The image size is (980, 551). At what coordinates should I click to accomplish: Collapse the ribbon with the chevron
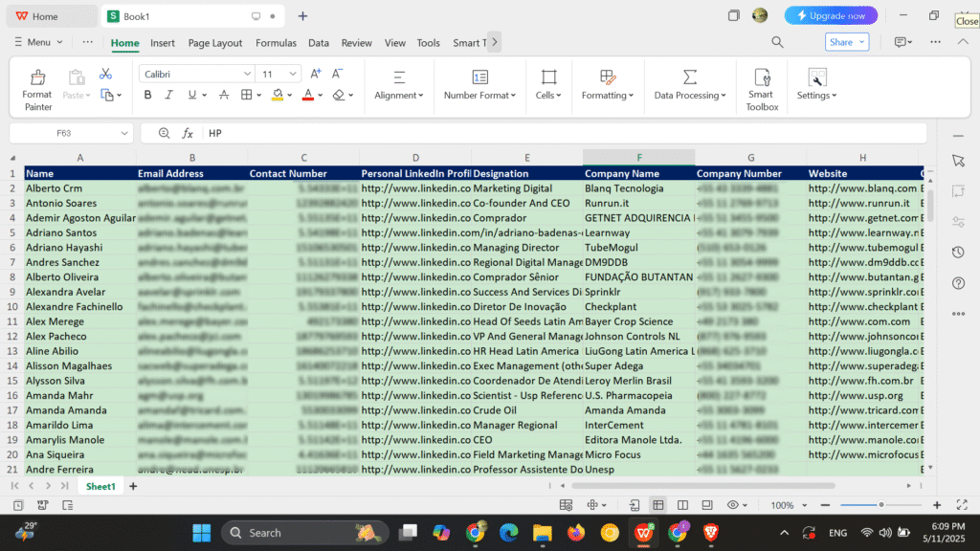[963, 42]
